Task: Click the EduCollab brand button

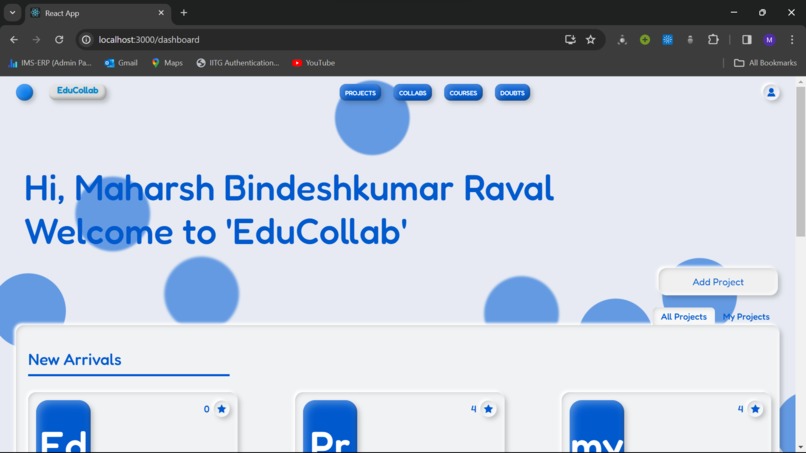Action: (78, 90)
